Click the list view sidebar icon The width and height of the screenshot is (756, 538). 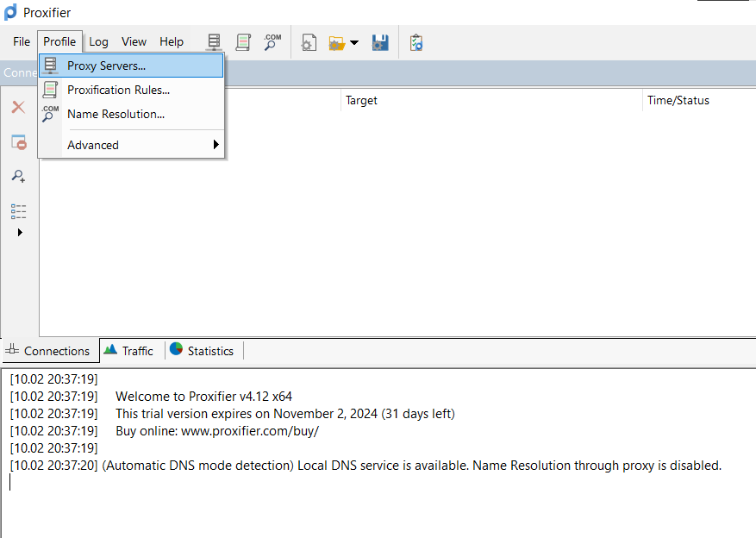click(18, 211)
